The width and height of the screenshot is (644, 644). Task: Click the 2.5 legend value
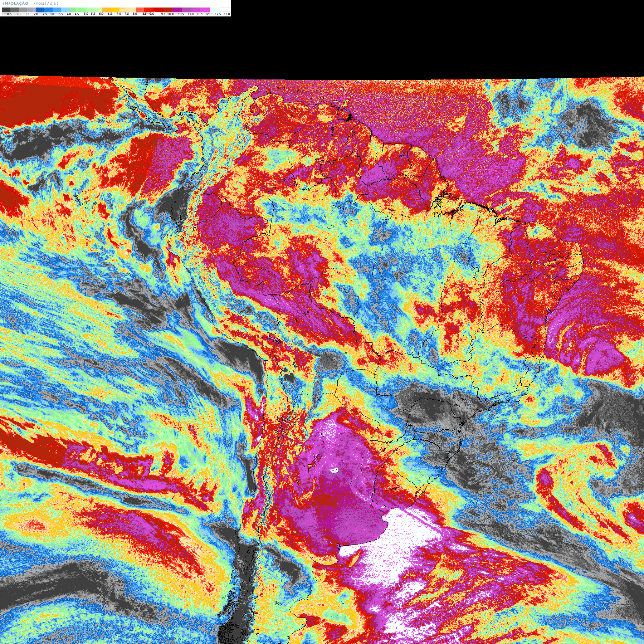pos(45,14)
